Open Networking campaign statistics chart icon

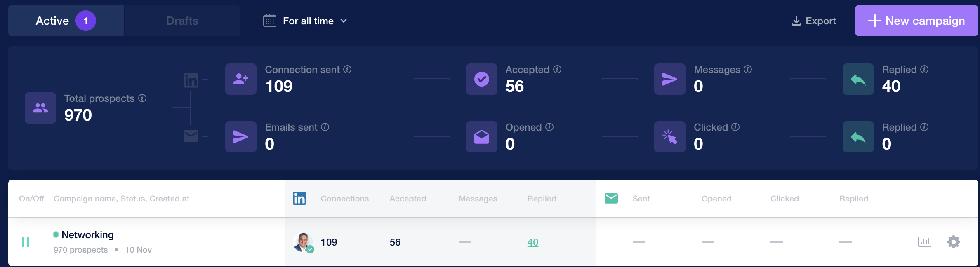[x=924, y=242]
